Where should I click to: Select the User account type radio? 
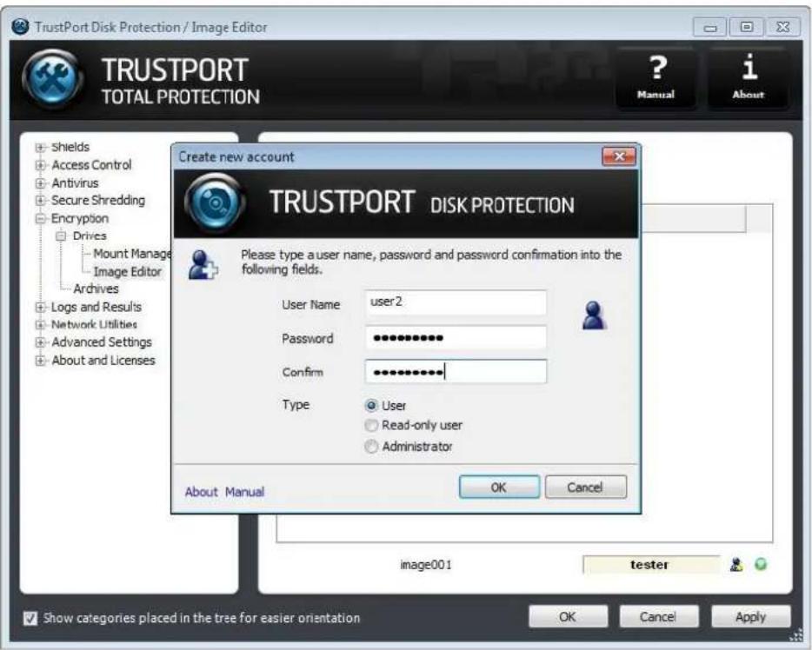click(x=370, y=405)
